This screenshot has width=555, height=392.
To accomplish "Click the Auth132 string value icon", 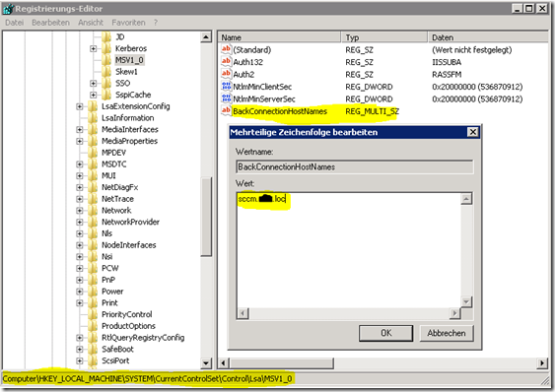I will click(226, 62).
